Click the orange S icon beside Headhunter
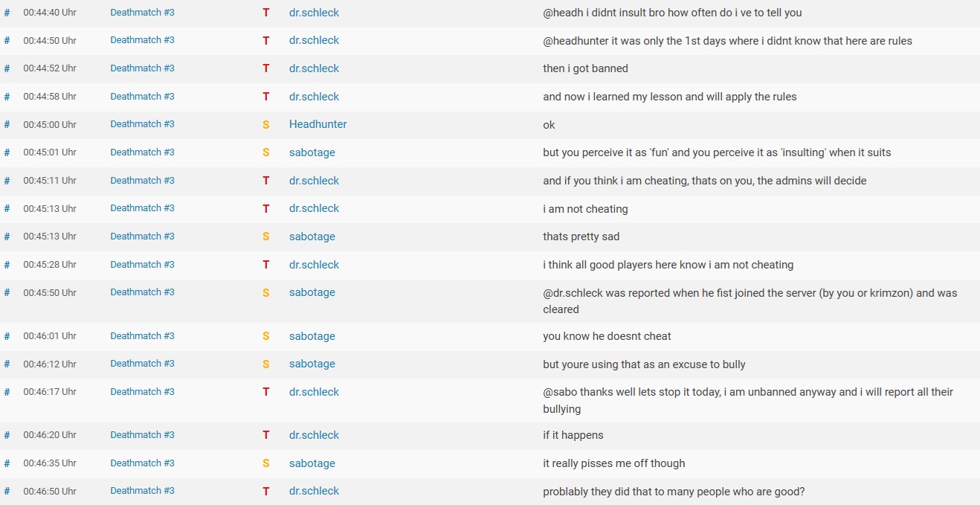This screenshot has width=980, height=505. 266,124
